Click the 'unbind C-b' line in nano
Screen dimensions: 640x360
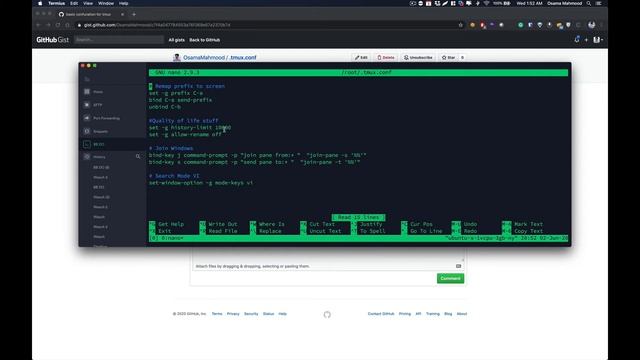164,107
